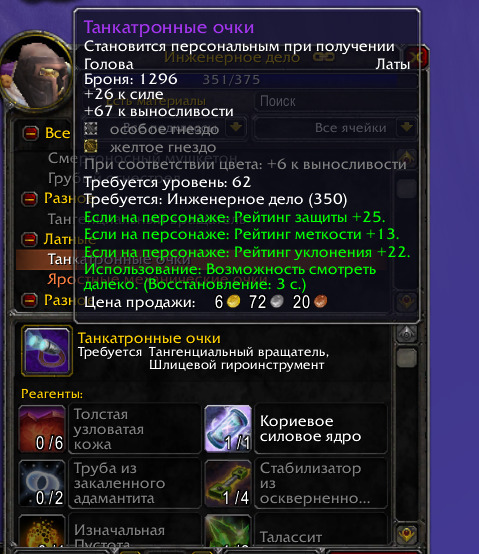Collapse the Латные section minus button
This screenshot has height=554, width=479.
pyautogui.click(x=29, y=240)
